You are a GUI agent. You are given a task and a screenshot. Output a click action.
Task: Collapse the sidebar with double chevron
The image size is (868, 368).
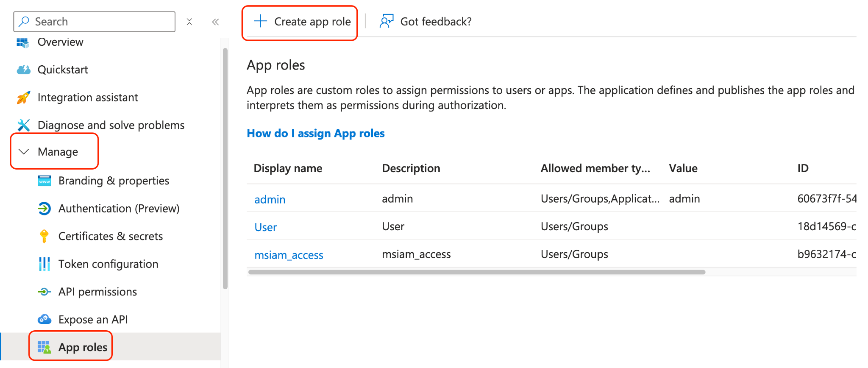pos(215,22)
